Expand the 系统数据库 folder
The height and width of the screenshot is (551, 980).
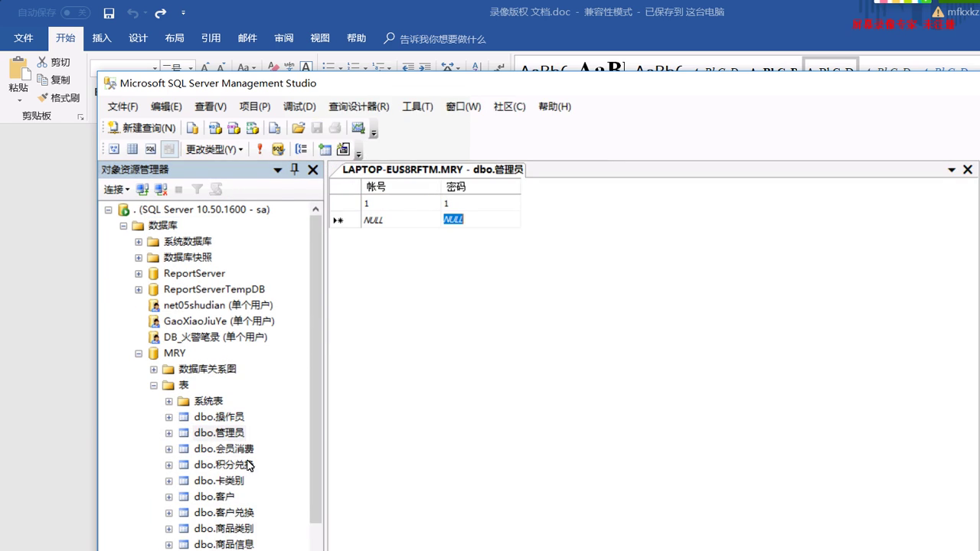[x=139, y=242]
